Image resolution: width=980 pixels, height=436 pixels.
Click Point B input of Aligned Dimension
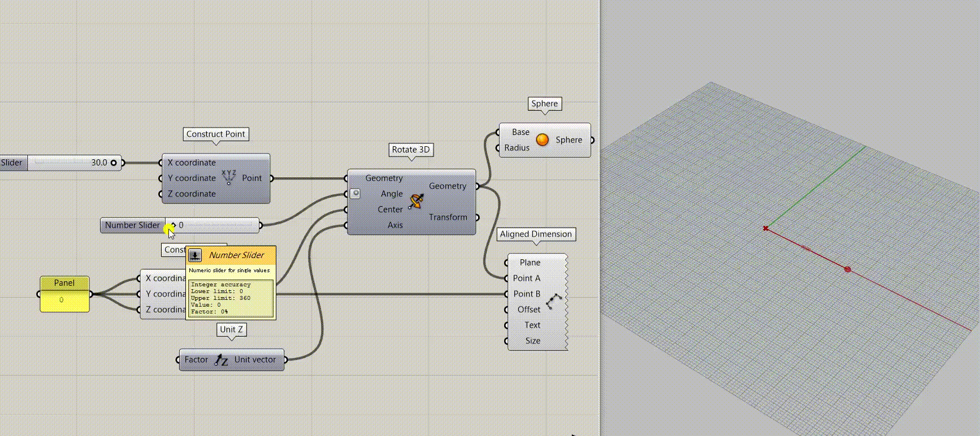(x=527, y=294)
